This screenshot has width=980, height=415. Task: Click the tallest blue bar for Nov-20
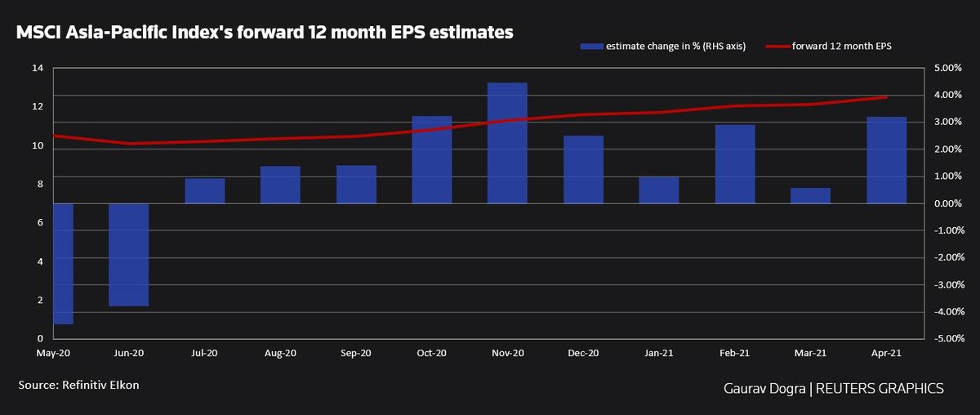(x=507, y=143)
